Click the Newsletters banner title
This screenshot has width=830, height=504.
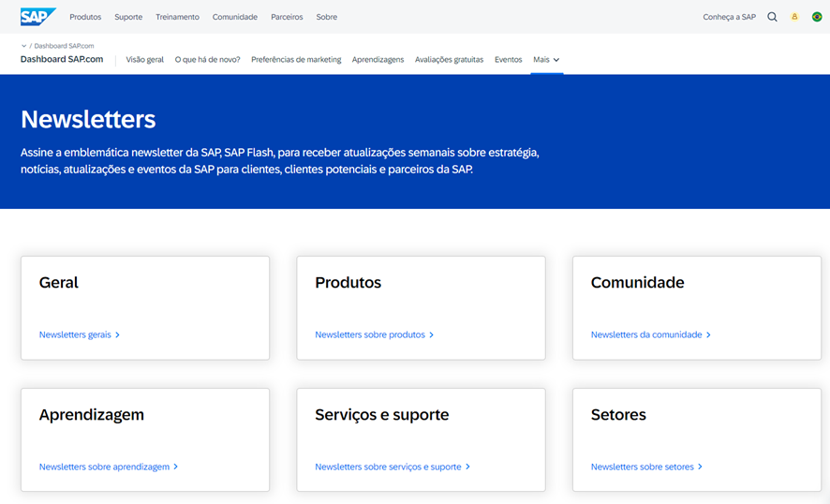pyautogui.click(x=88, y=119)
